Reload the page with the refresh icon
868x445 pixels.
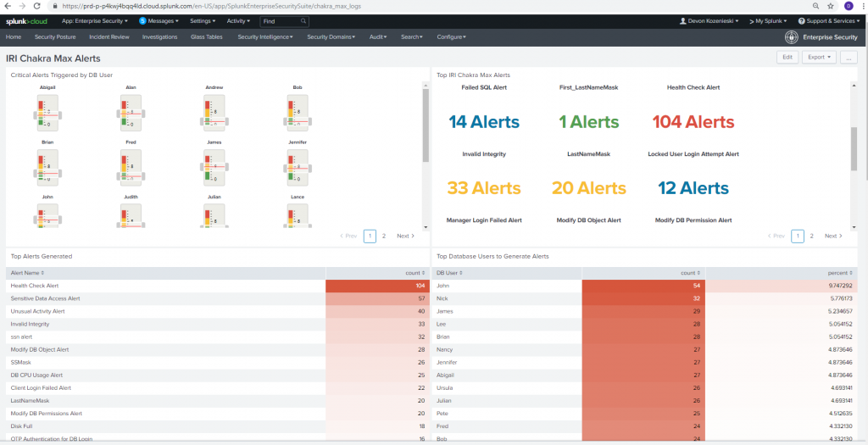click(x=36, y=6)
